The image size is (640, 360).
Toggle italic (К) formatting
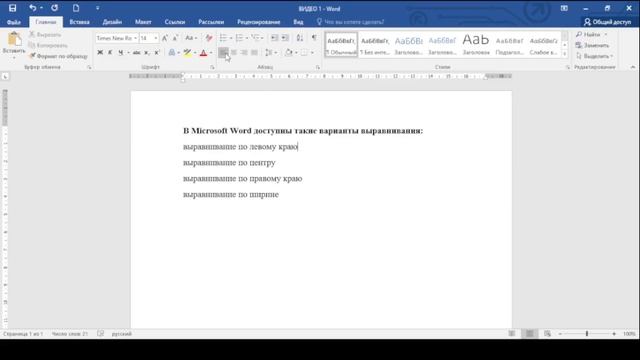[110, 53]
